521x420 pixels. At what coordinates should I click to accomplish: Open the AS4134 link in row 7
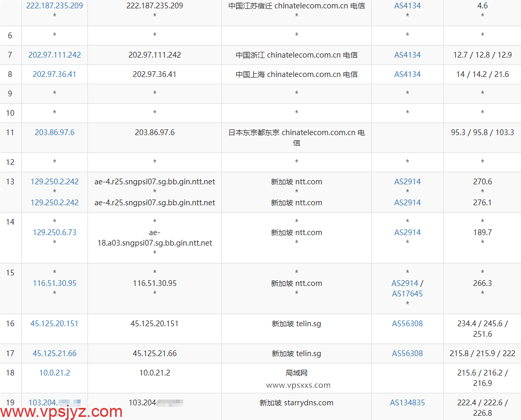tap(407, 54)
